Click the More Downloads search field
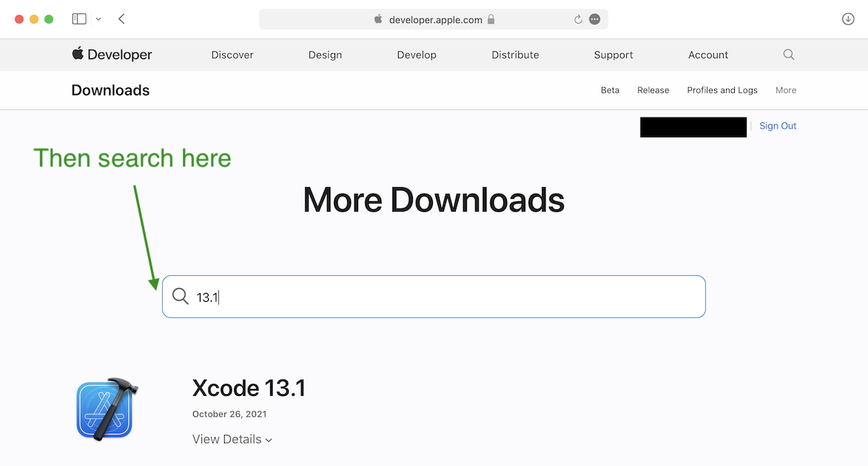 coord(434,297)
